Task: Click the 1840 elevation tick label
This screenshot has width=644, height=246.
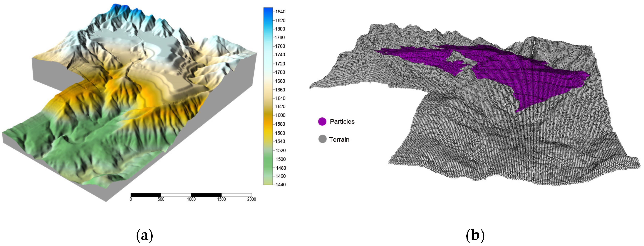Action: [280, 12]
